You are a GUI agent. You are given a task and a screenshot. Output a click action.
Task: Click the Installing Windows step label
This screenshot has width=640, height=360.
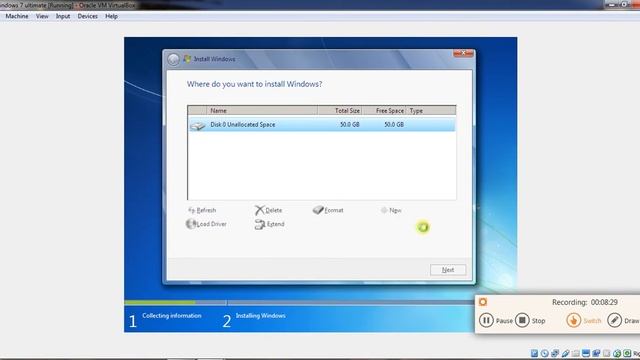(x=260, y=316)
